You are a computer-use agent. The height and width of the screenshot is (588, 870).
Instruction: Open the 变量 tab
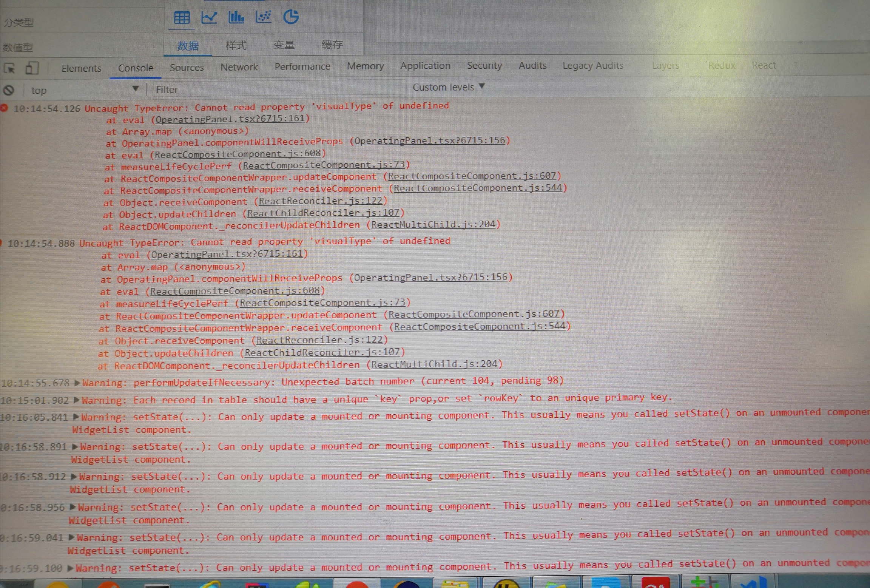tap(284, 45)
